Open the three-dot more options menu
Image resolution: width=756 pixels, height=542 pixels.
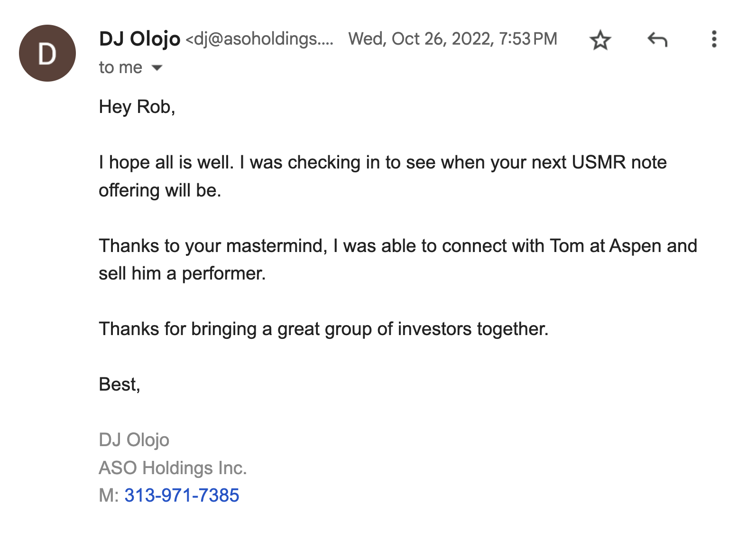713,40
